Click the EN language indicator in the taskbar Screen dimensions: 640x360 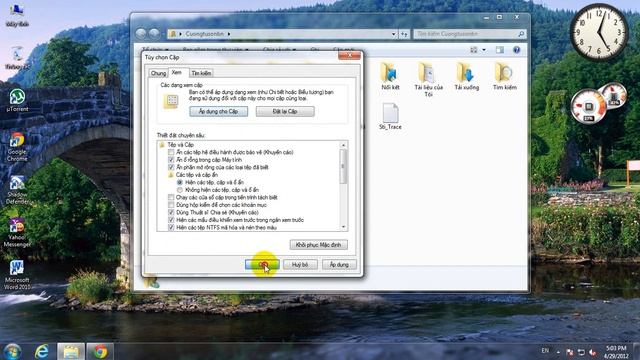[x=545, y=351]
